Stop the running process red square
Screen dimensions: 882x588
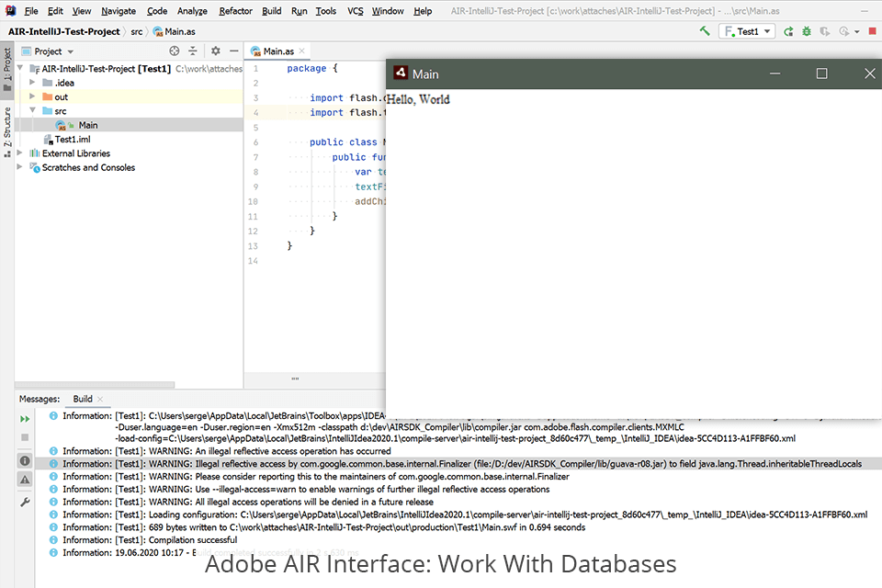[x=873, y=31]
